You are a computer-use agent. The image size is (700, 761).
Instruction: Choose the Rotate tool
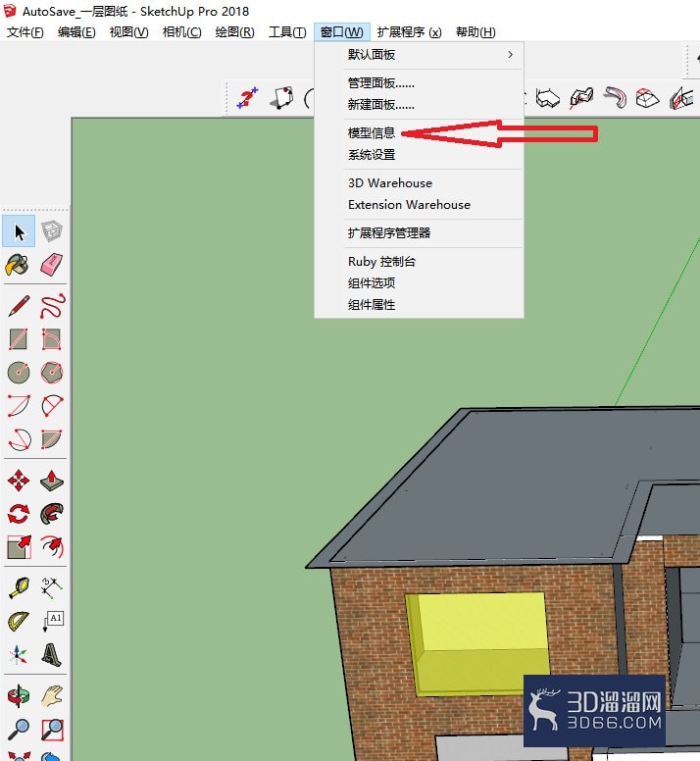19,514
